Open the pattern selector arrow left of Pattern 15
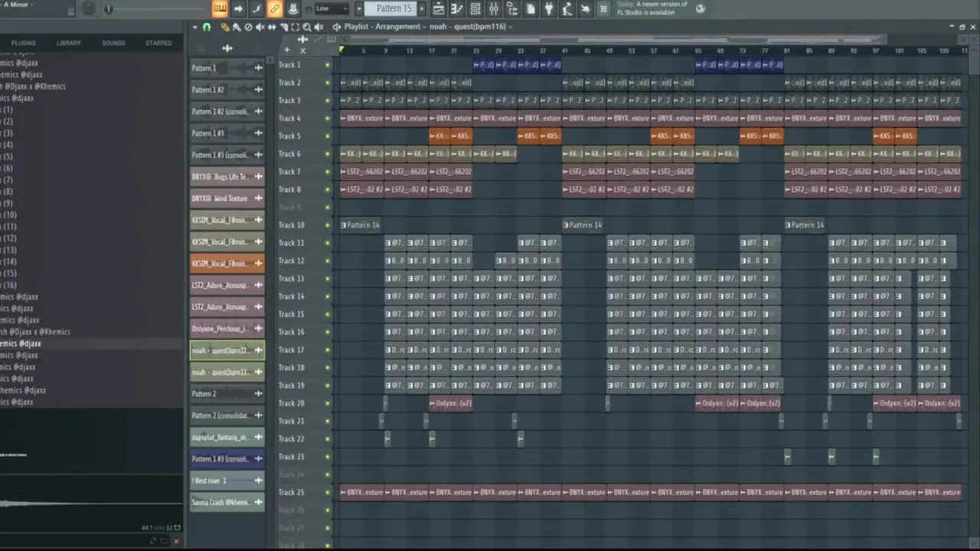 pyautogui.click(x=360, y=8)
